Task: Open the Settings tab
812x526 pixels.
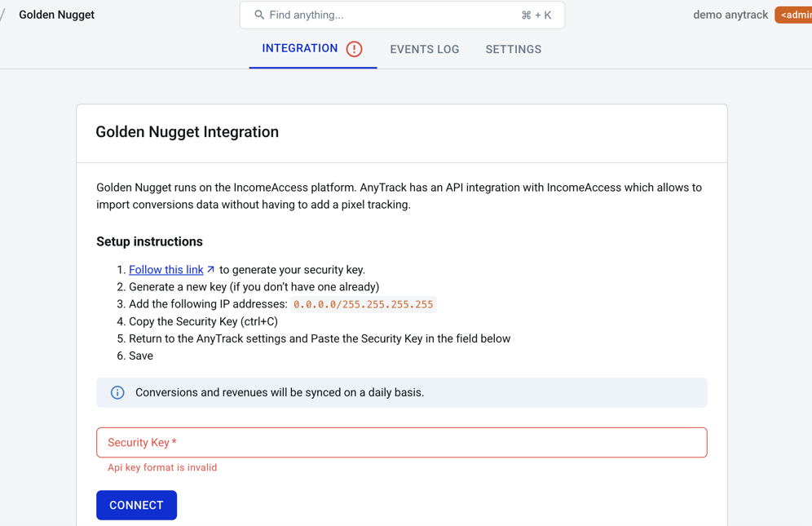Action: click(x=513, y=49)
